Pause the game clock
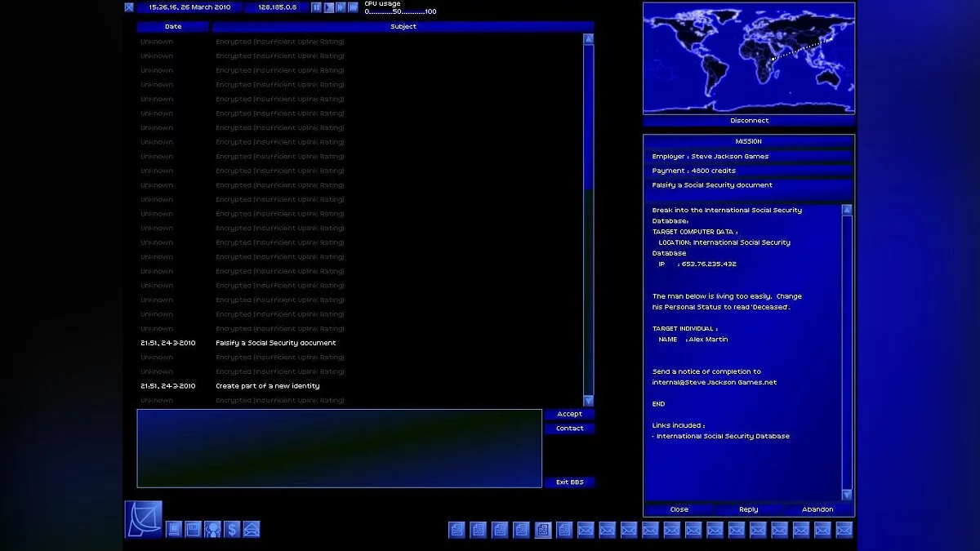Screen dimensions: 980x551 point(317,7)
